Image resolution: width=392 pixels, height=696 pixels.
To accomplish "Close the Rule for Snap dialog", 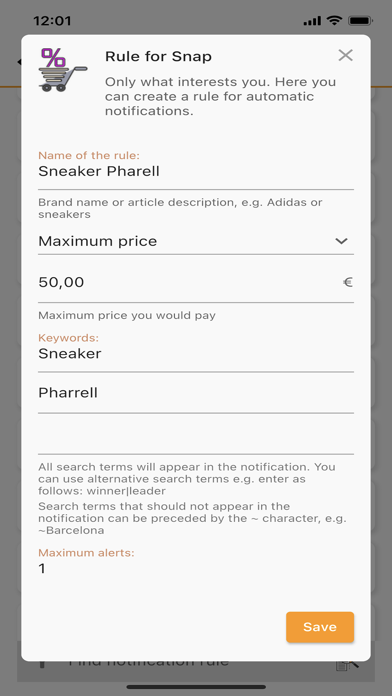I will pos(345,55).
